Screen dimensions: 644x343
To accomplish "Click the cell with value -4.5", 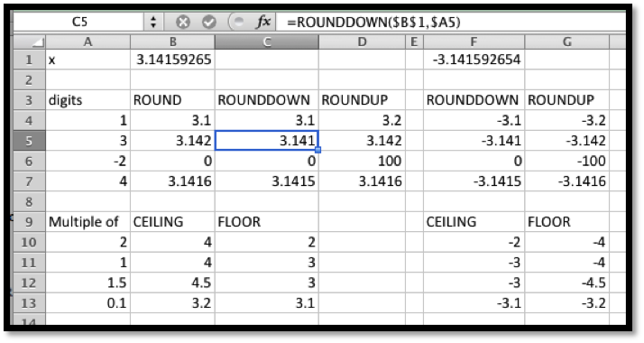I will [x=566, y=283].
